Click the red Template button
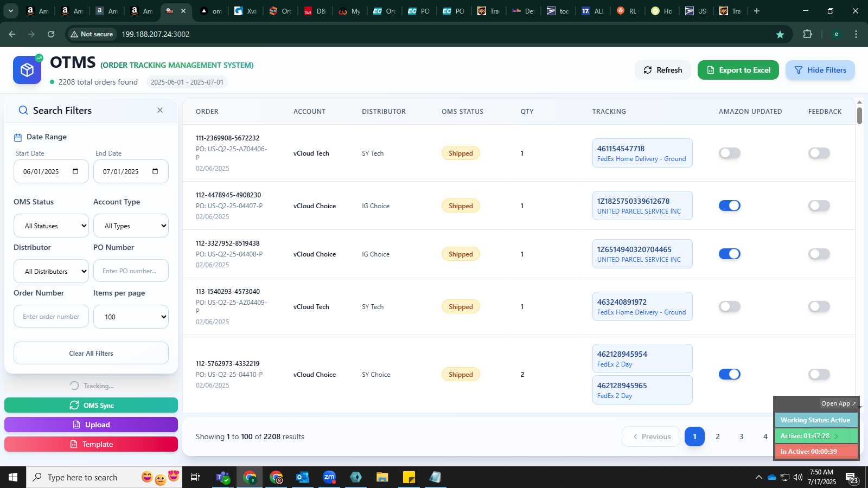This screenshot has height=488, width=868. (91, 444)
